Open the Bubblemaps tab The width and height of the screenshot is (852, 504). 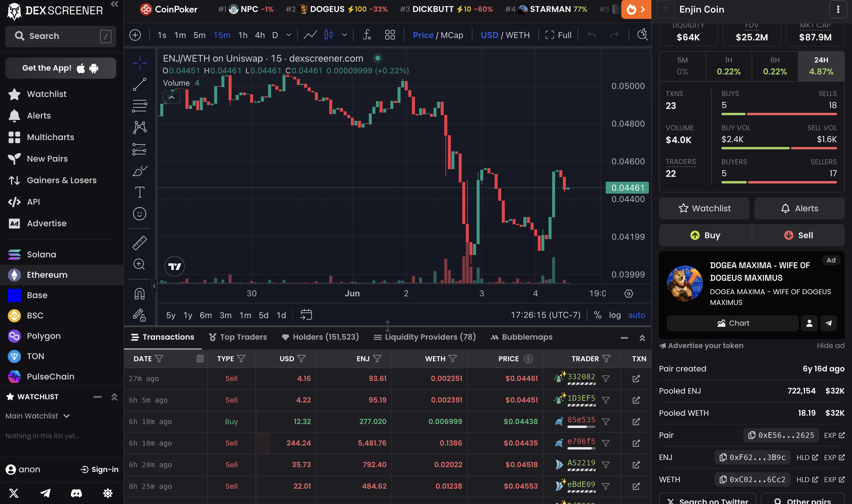pos(522,337)
